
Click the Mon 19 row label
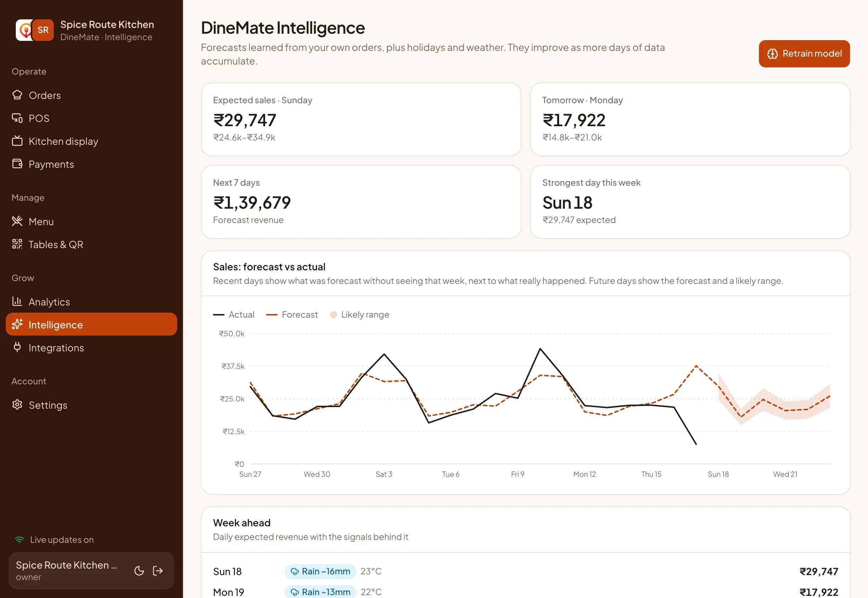[x=228, y=592]
